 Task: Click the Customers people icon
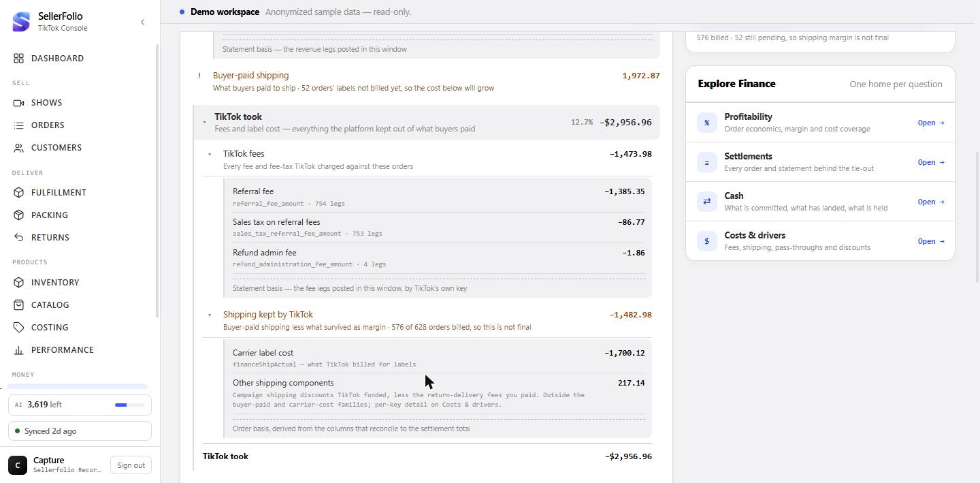click(x=19, y=148)
